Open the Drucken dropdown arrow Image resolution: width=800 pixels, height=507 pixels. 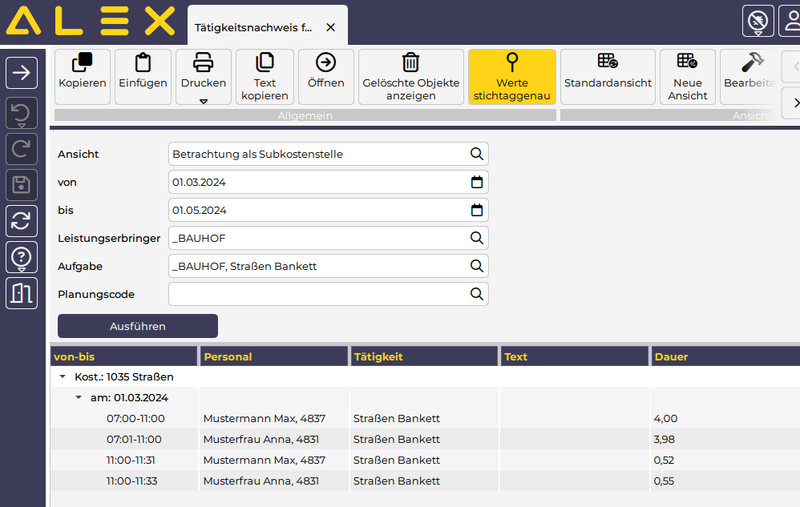[x=203, y=101]
